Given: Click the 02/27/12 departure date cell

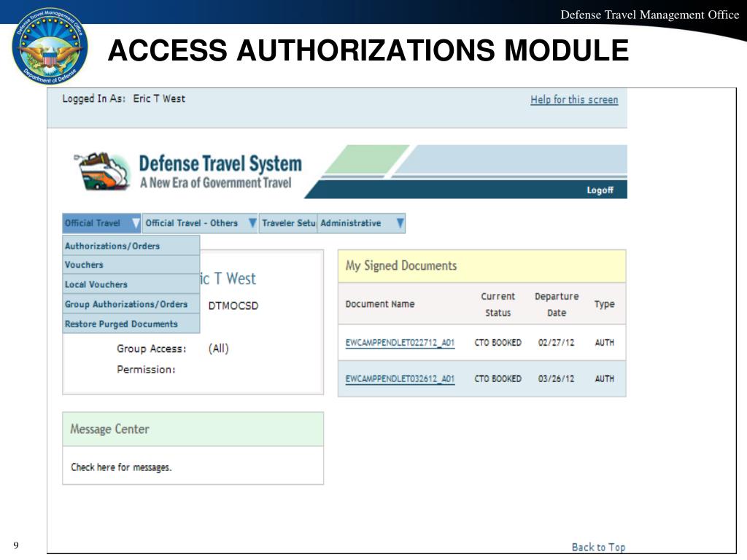Looking at the screenshot, I should click(x=556, y=343).
